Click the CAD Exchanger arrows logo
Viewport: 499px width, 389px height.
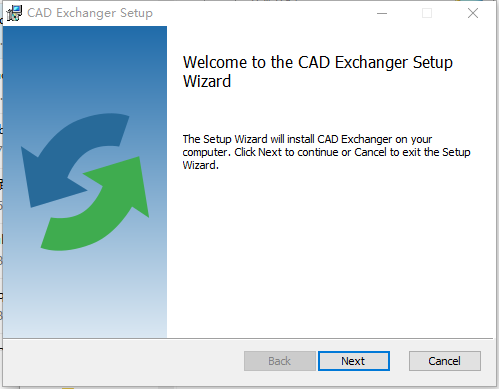point(85,182)
